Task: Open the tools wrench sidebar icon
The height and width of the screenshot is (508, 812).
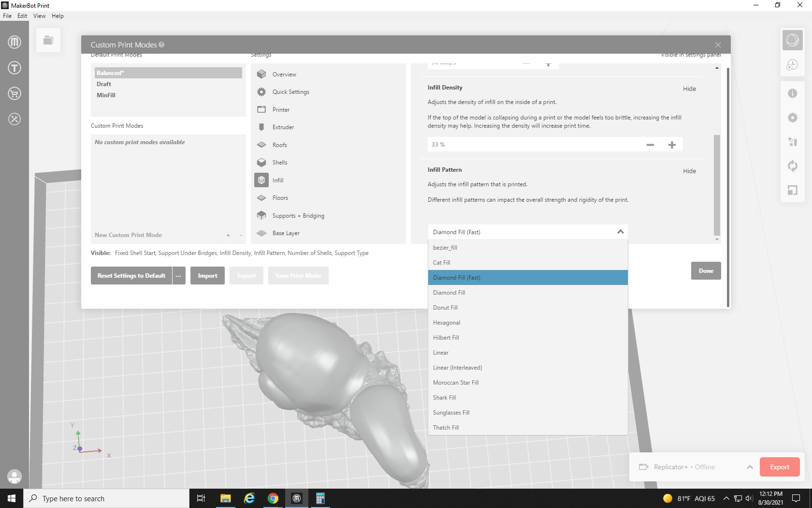Action: [x=14, y=119]
